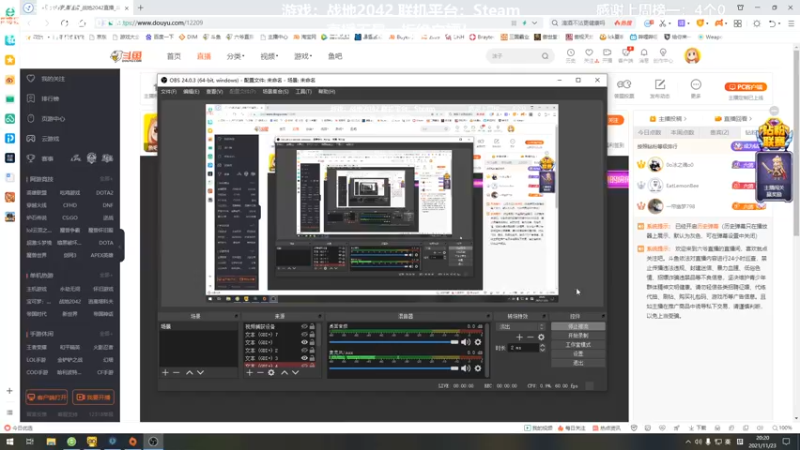Expand 全部 beside 手游休闲 in sidebar

[106, 334]
